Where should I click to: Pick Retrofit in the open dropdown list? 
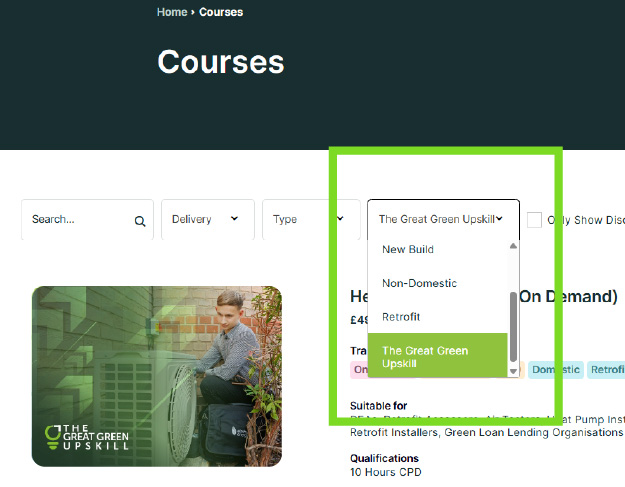tap(401, 317)
